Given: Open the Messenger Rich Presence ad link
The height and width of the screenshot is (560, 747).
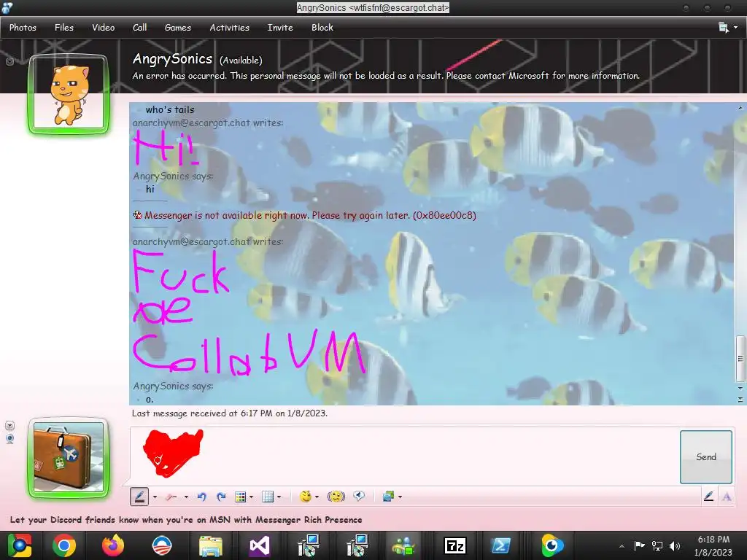Looking at the screenshot, I should (186, 519).
